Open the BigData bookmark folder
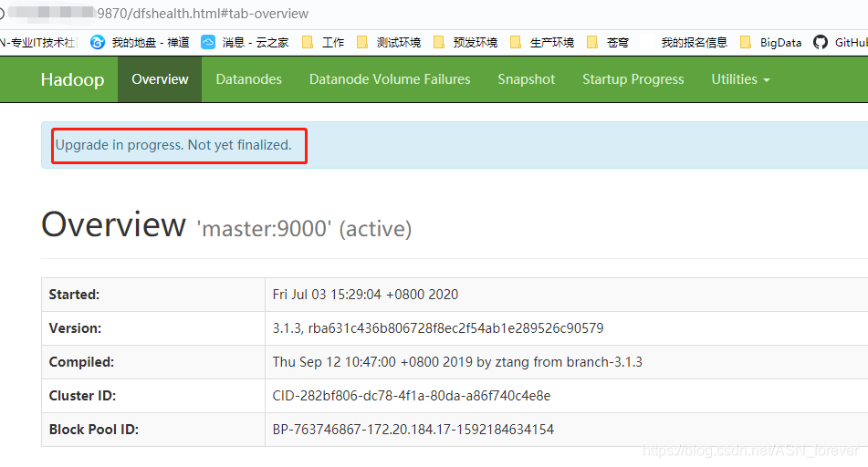868x467 pixels. tap(770, 43)
